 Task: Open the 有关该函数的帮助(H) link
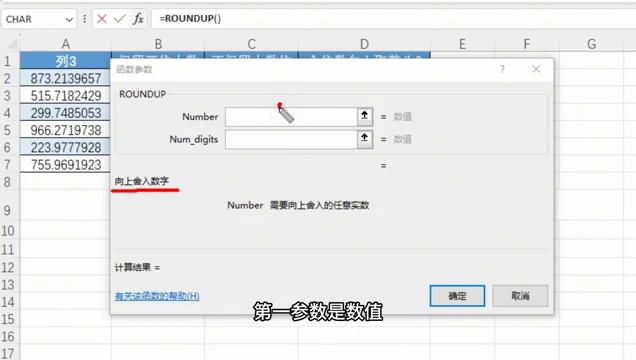157,296
